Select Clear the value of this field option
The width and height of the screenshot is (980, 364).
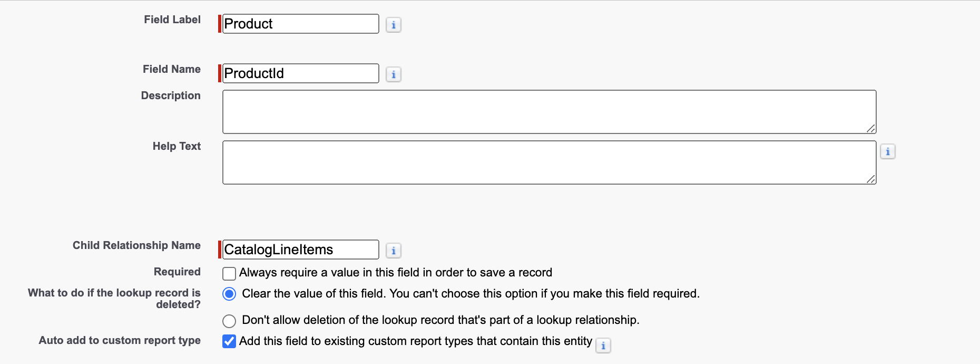pyautogui.click(x=229, y=294)
